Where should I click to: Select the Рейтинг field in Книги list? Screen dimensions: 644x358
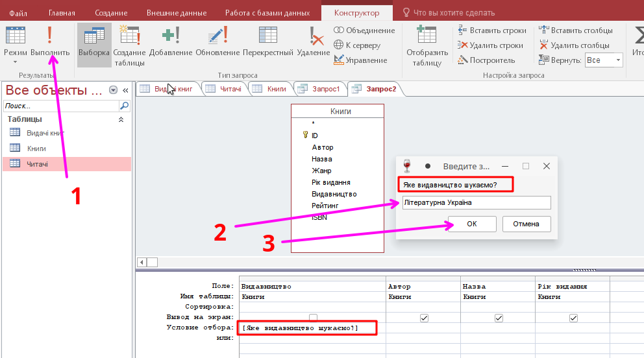click(325, 206)
